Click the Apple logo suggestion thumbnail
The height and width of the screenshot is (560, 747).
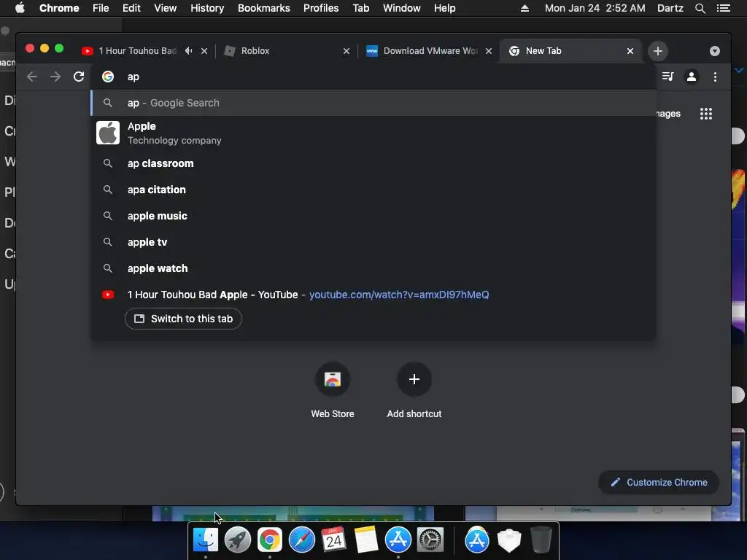tap(108, 133)
